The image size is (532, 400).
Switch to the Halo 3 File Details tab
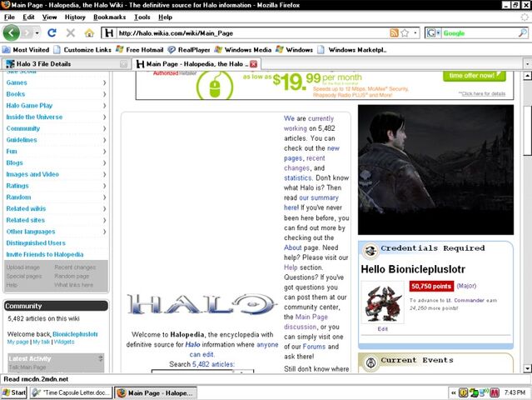66,64
